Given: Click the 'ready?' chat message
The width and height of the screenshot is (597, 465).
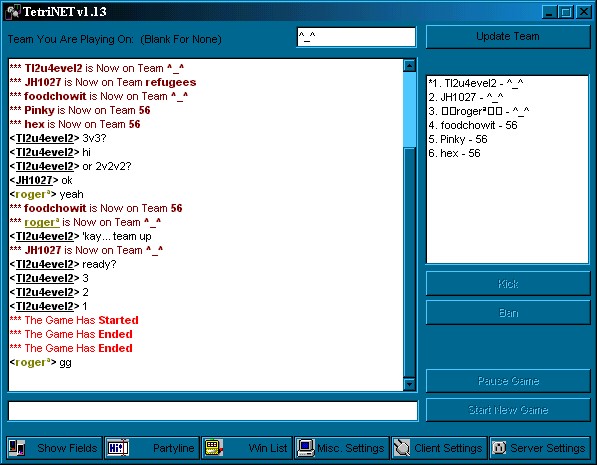Looking at the screenshot, I should 63,264.
